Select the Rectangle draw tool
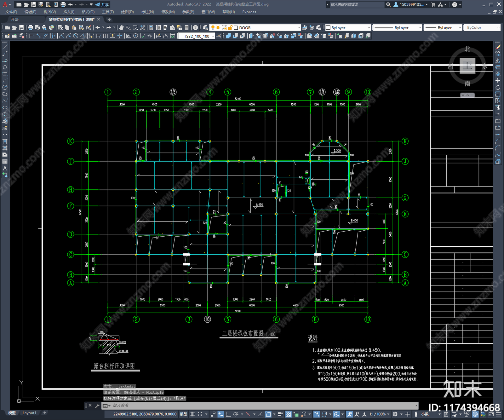 click(5, 74)
